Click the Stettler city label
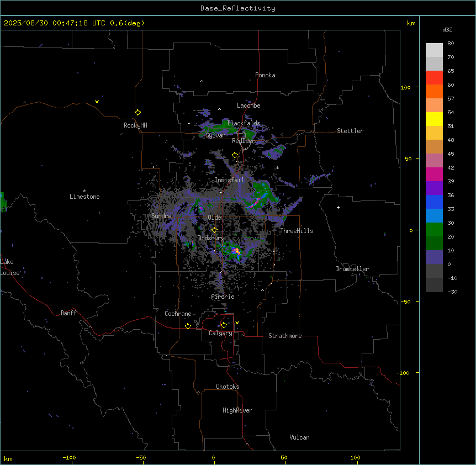 (x=350, y=131)
